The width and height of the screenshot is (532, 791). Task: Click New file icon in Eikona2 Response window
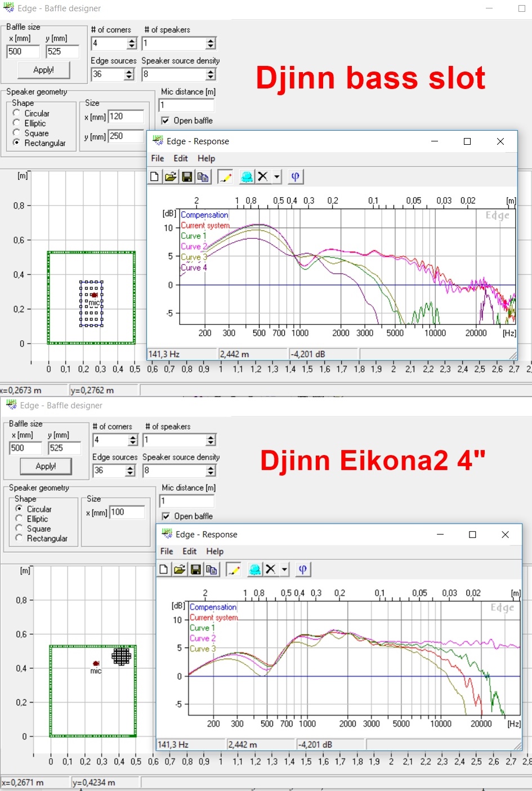tap(163, 570)
